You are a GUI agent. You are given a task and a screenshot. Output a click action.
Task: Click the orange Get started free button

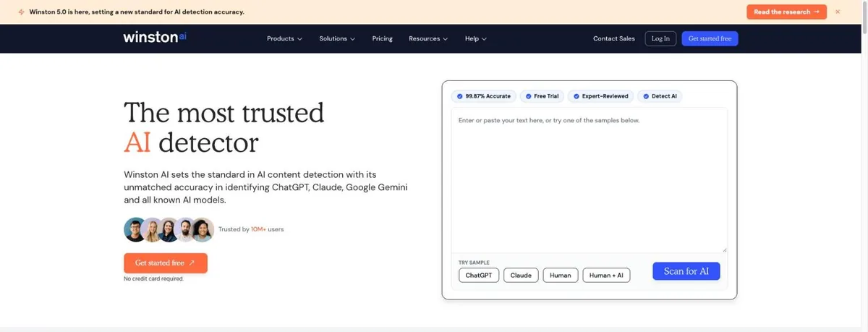tap(166, 263)
